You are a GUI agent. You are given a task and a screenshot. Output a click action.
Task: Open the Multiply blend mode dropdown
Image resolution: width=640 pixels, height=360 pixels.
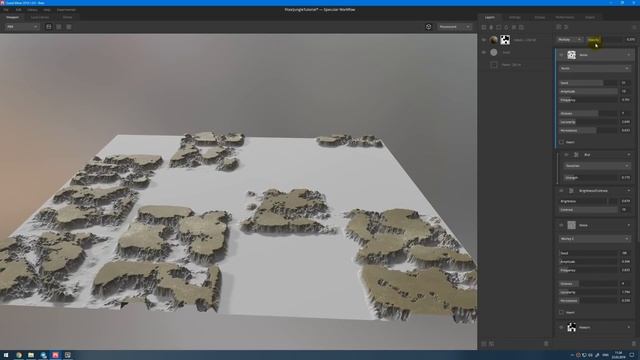click(570, 40)
